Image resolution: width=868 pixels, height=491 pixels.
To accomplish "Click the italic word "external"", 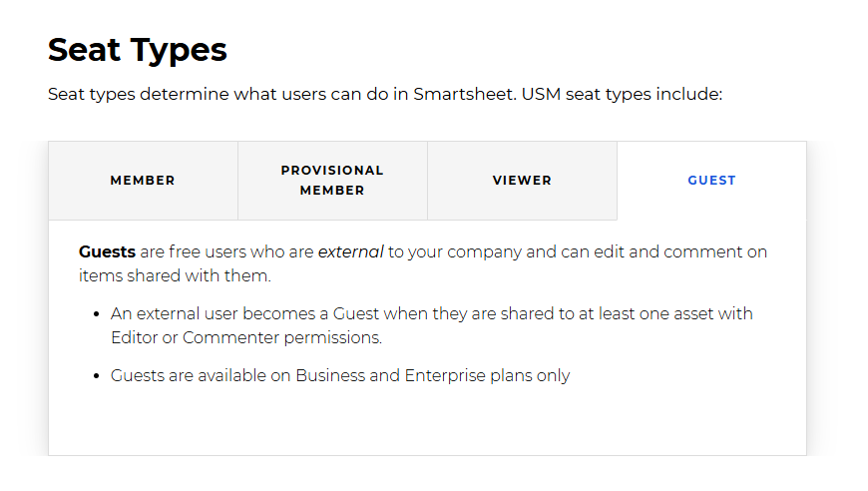I will tap(350, 251).
